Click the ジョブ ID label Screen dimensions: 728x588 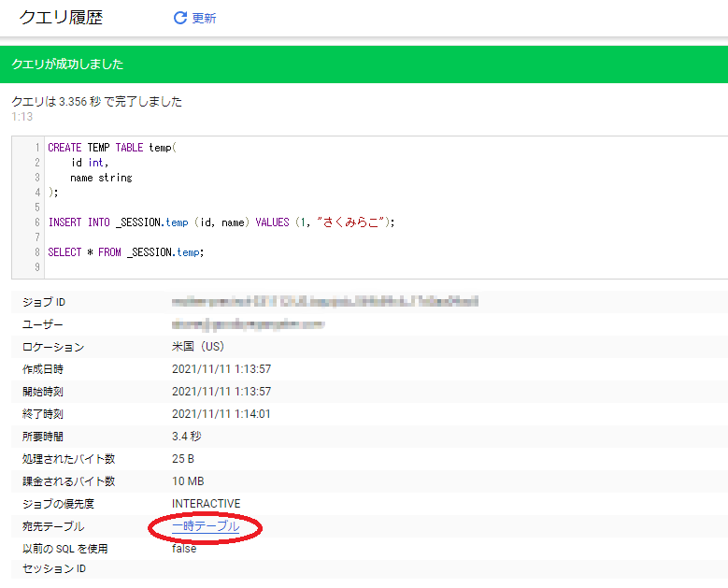click(44, 302)
